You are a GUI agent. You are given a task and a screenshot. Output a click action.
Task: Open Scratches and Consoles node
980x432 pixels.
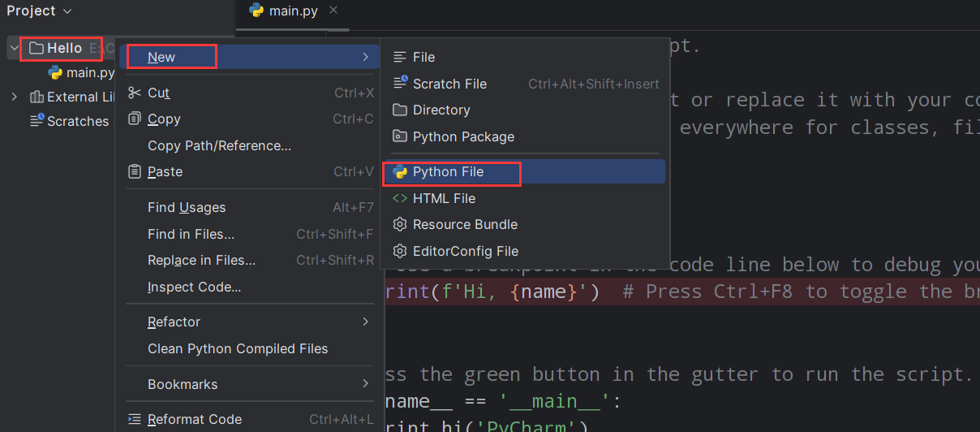click(x=77, y=121)
